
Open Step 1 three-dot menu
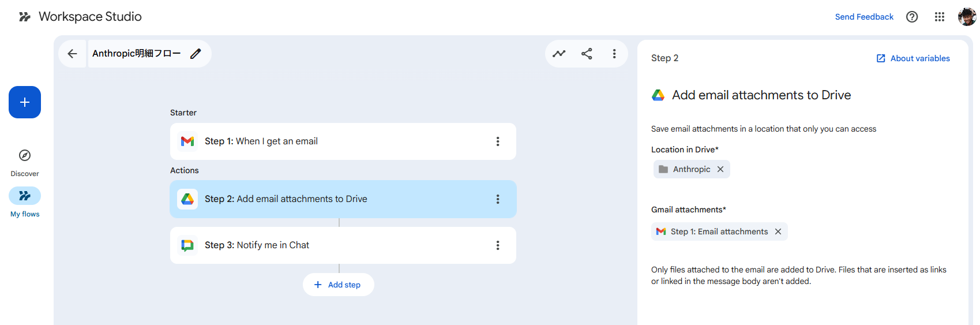coord(498,141)
